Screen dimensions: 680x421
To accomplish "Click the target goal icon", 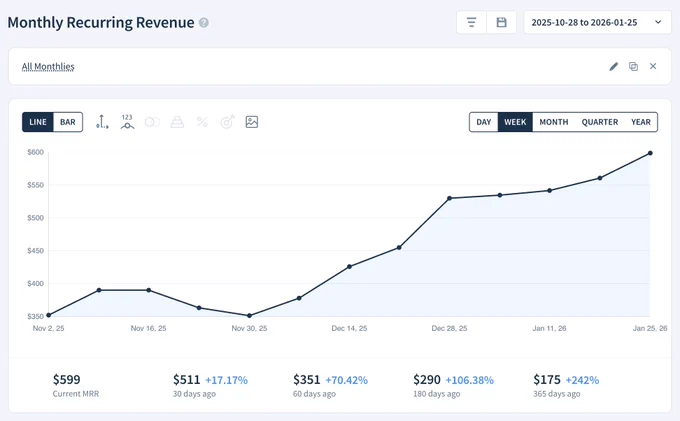I will tap(227, 122).
